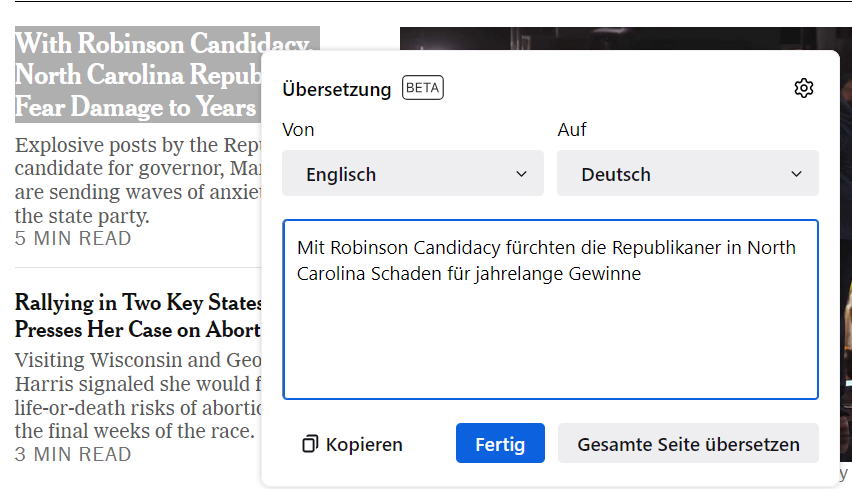Click the Von source language label
Screen dimensions: 852x489
tap(298, 130)
